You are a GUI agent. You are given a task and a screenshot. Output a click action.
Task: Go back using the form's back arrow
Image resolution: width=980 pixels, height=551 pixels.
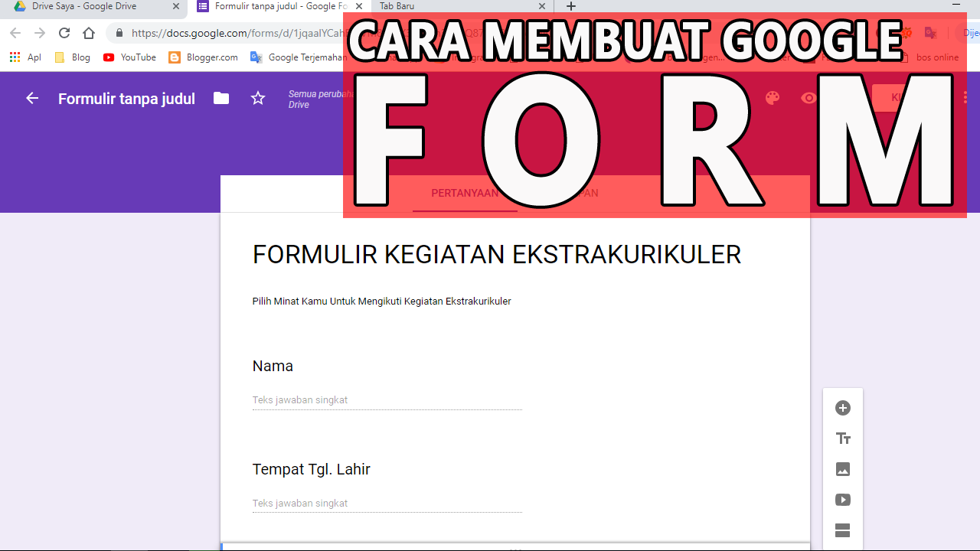(31, 98)
